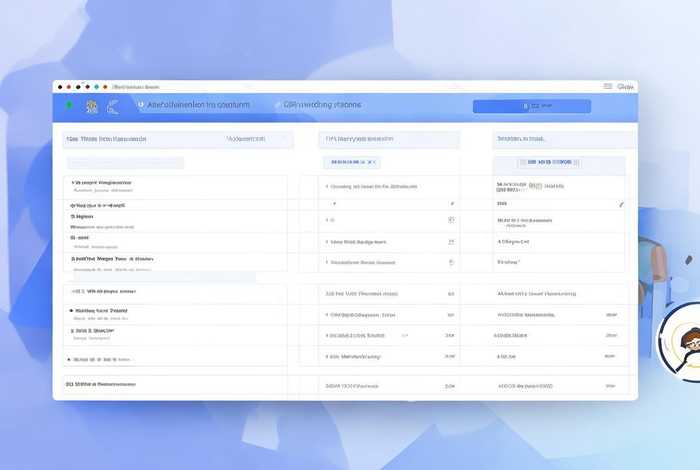This screenshot has width=700, height=470.
Task: Click the search field above the left list
Action: tap(125, 162)
